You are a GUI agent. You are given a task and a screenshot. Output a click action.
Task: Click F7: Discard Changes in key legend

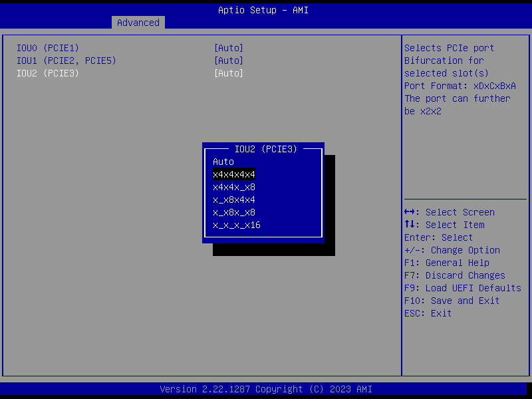pyautogui.click(x=454, y=275)
